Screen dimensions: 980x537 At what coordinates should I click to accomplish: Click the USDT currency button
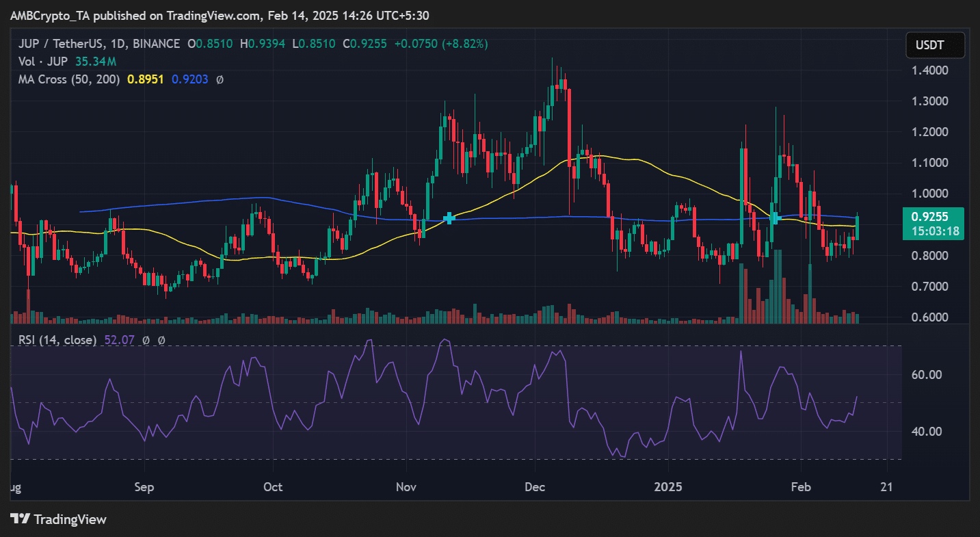(934, 45)
